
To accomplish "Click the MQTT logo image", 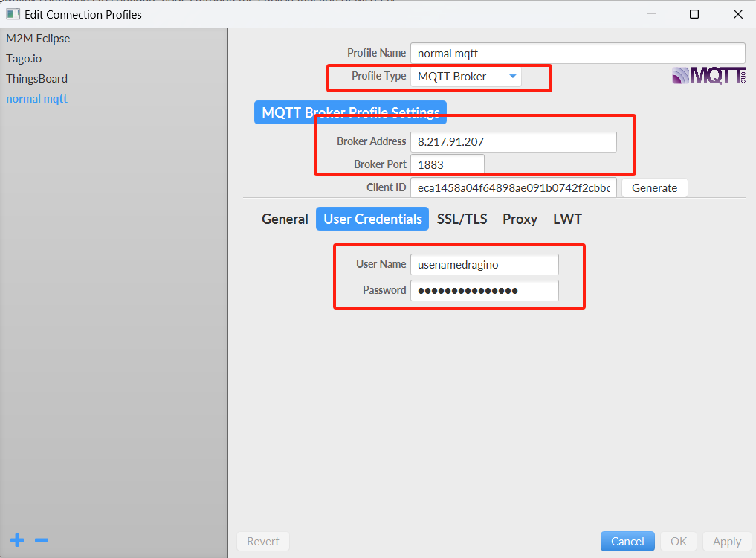I will pyautogui.click(x=708, y=76).
